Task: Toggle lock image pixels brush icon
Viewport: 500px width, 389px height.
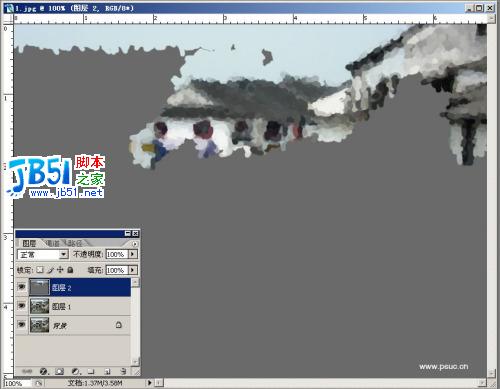Action: coord(50,270)
